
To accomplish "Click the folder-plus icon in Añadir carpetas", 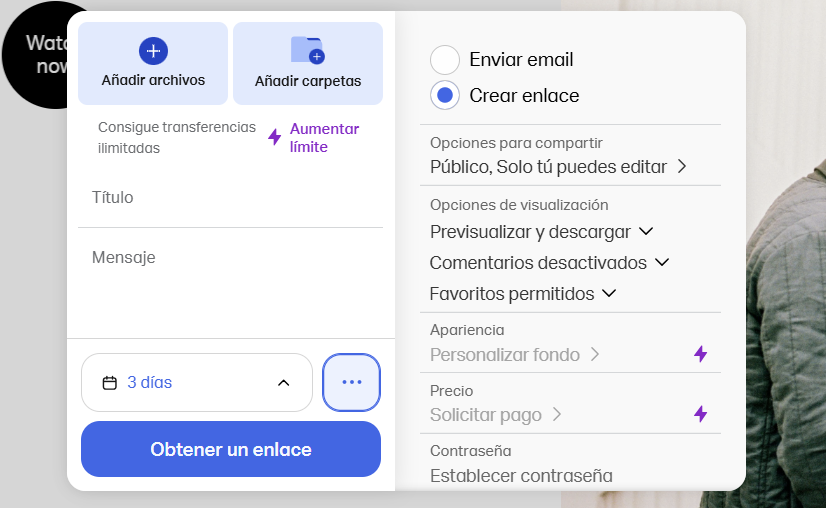I will [x=308, y=50].
